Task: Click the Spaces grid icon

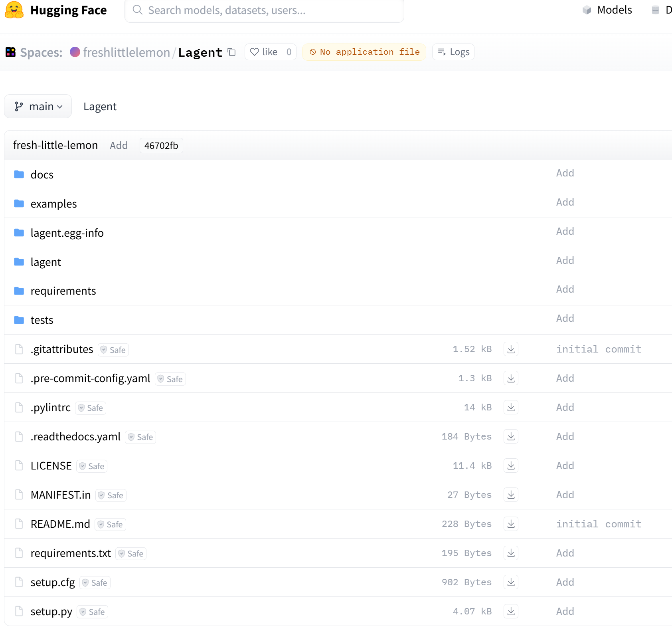Action: (x=10, y=52)
